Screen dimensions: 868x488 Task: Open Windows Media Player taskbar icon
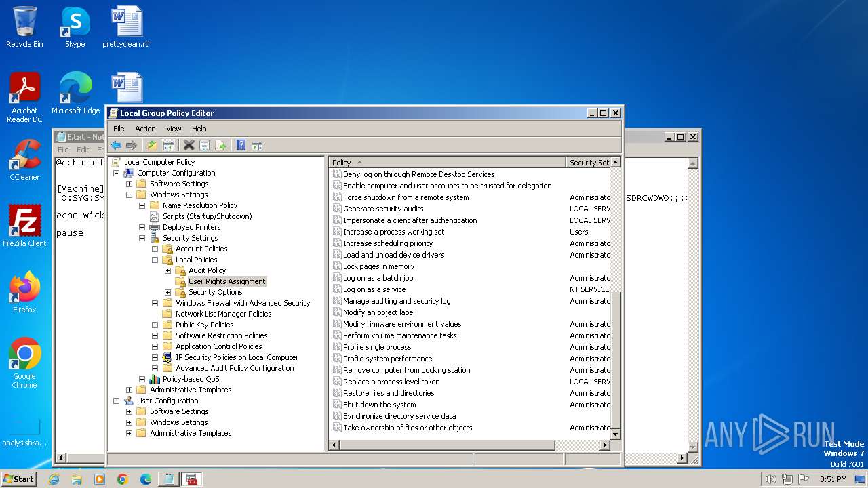[100, 479]
